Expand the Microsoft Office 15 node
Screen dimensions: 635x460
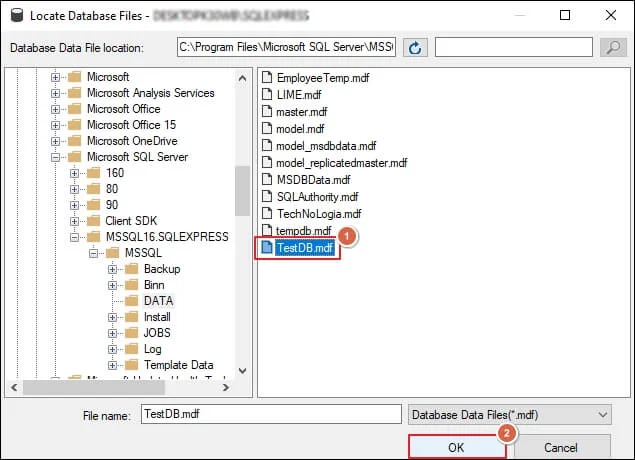(55, 125)
